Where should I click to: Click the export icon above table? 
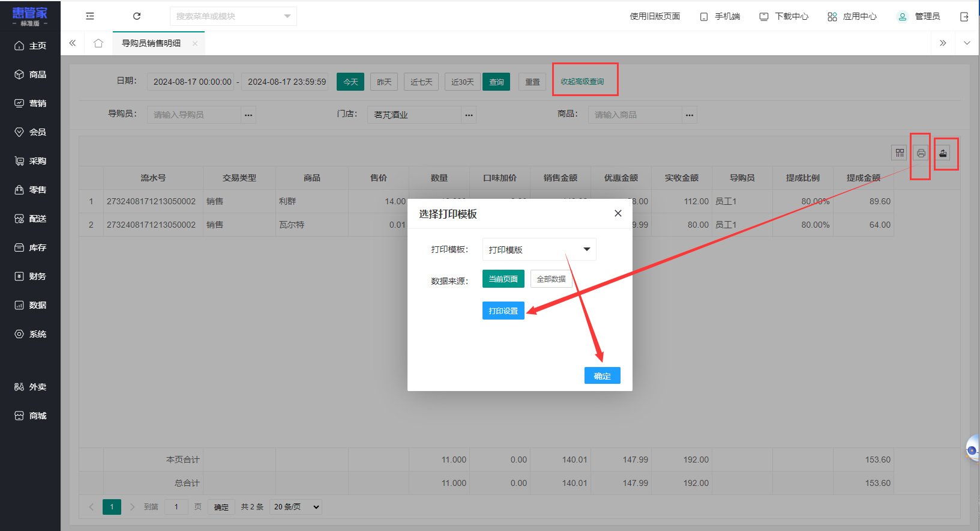[943, 153]
